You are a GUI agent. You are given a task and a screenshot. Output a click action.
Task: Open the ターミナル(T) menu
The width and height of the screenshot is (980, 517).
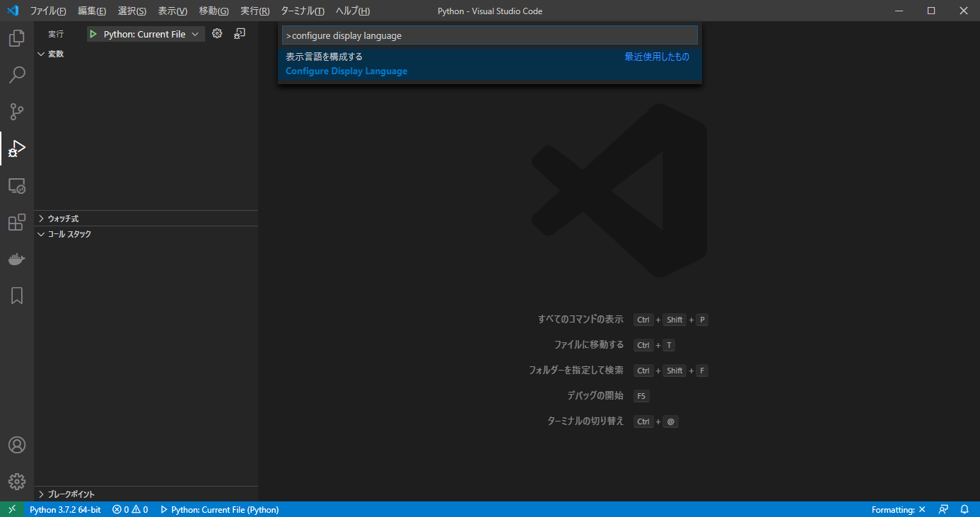pyautogui.click(x=303, y=11)
